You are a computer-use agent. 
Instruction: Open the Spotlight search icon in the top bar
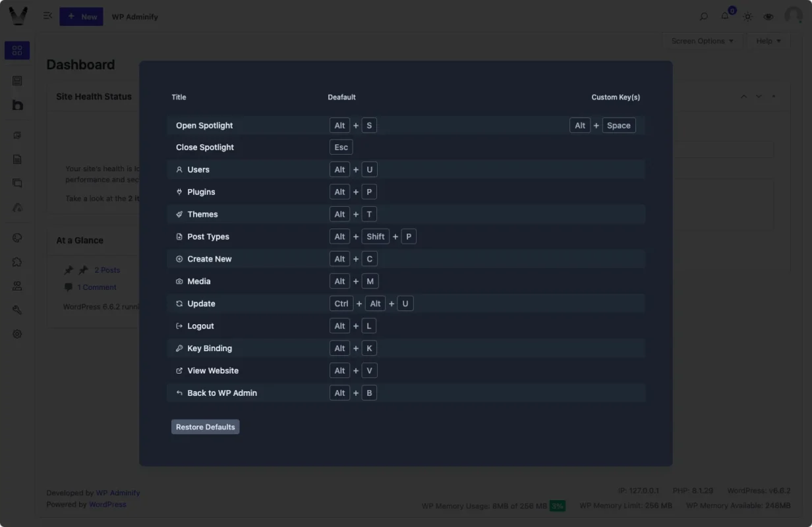point(703,16)
